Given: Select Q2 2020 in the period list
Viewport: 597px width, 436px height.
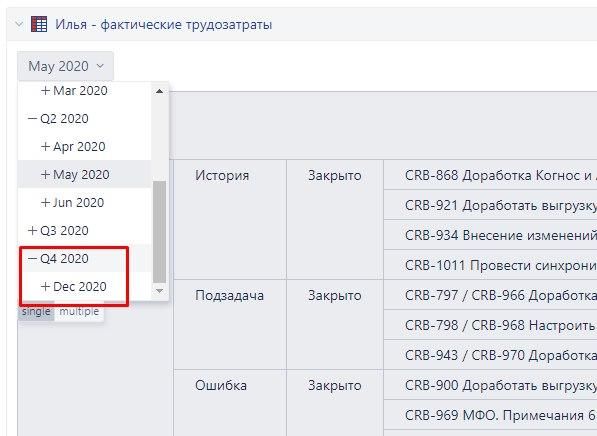Looking at the screenshot, I should click(64, 119).
